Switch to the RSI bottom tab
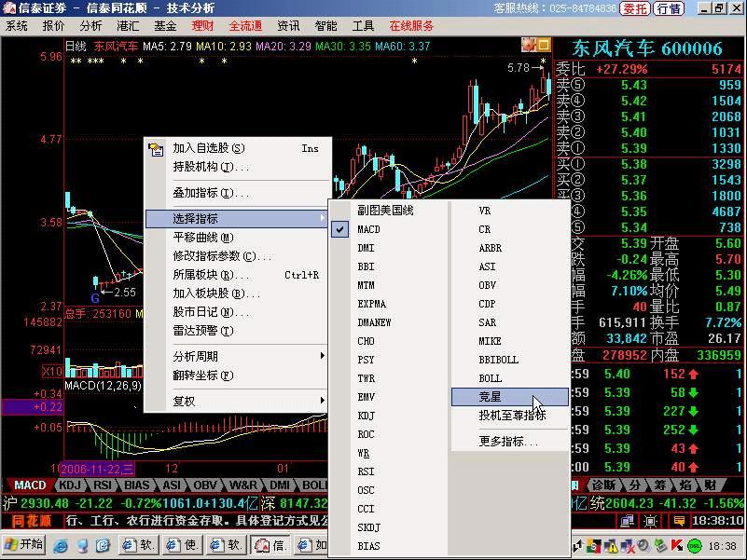 (102, 485)
